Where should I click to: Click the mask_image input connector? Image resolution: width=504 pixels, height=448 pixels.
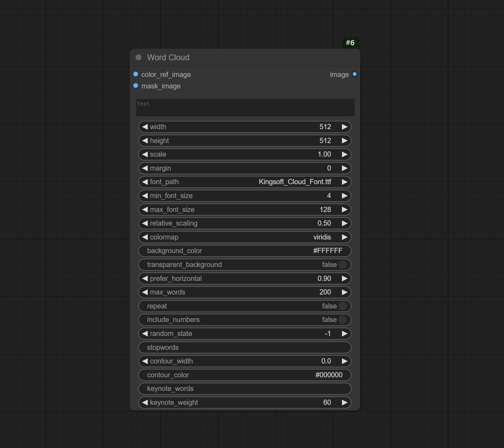(136, 86)
